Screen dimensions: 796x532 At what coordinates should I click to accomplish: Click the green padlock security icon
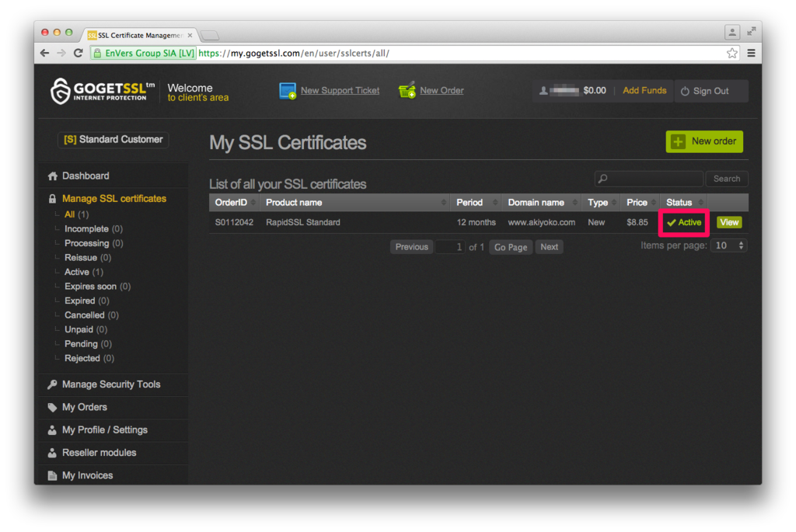point(97,53)
